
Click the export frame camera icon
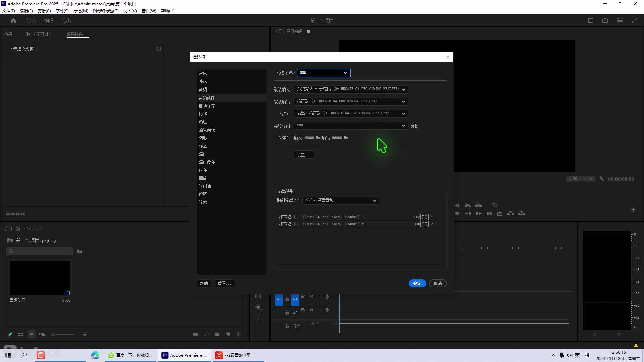tap(489, 214)
